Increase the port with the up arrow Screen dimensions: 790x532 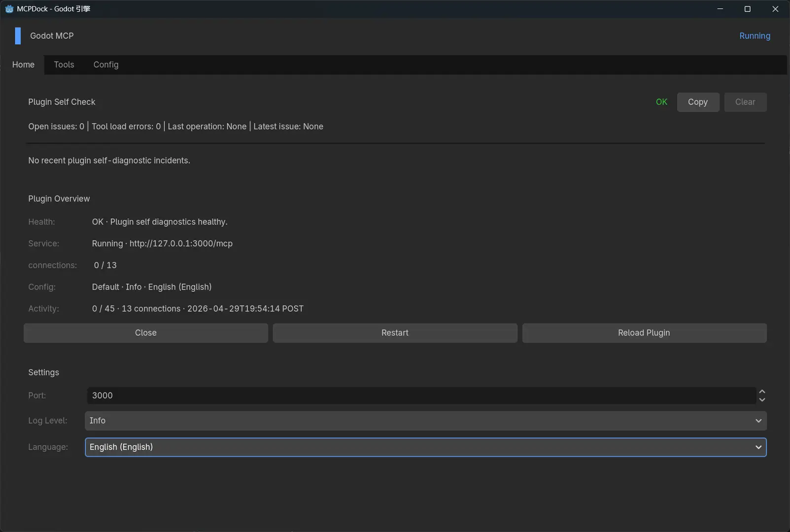[x=762, y=392]
